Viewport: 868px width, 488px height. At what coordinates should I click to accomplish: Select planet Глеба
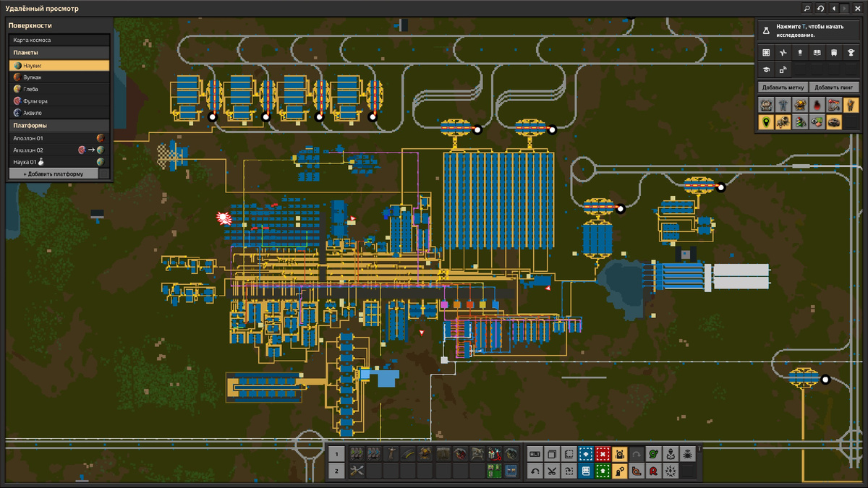click(59, 89)
